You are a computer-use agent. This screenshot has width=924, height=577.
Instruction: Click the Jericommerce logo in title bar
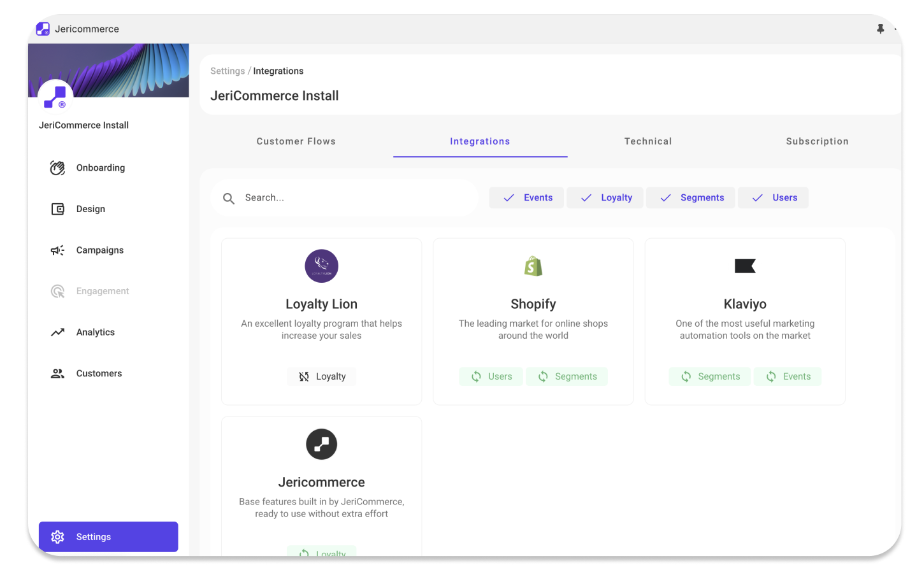coord(43,29)
